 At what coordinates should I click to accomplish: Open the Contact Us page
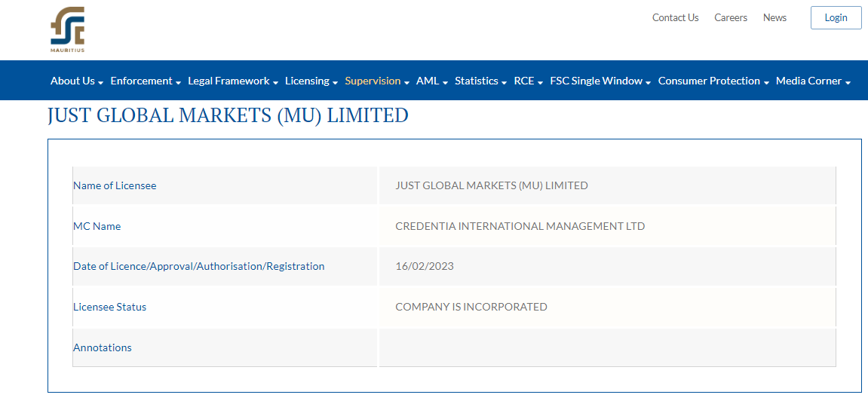tap(676, 17)
